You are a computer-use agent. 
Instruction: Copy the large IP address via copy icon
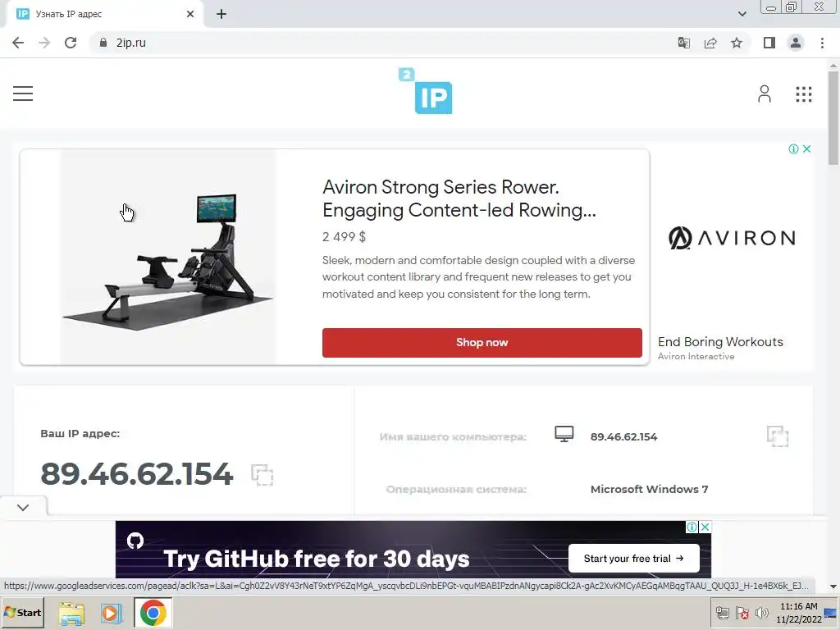tap(262, 475)
